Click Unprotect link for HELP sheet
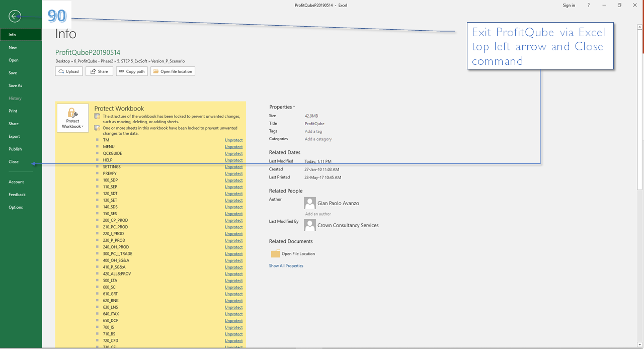Image resolution: width=644 pixels, height=362 pixels. (x=233, y=160)
